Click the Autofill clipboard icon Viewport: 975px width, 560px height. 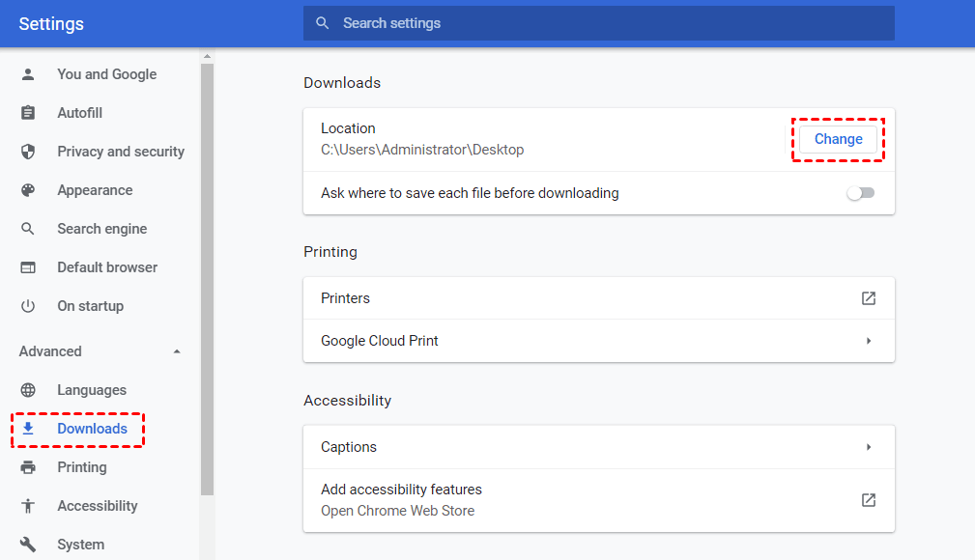pyautogui.click(x=28, y=113)
